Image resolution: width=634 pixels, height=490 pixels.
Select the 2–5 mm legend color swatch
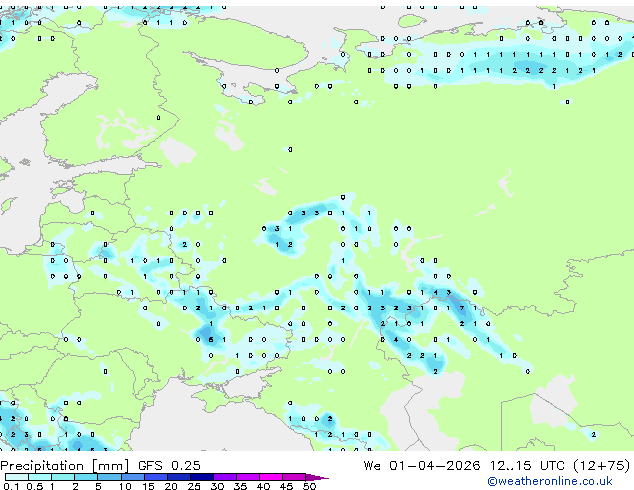[86, 477]
